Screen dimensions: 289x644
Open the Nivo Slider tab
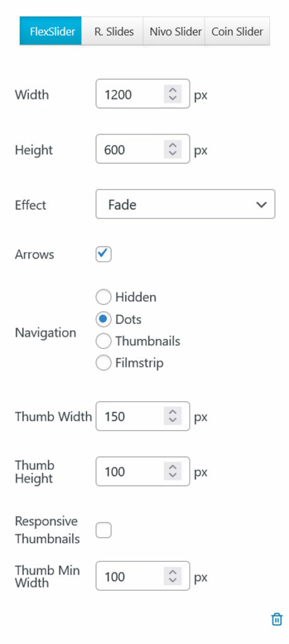(x=175, y=31)
